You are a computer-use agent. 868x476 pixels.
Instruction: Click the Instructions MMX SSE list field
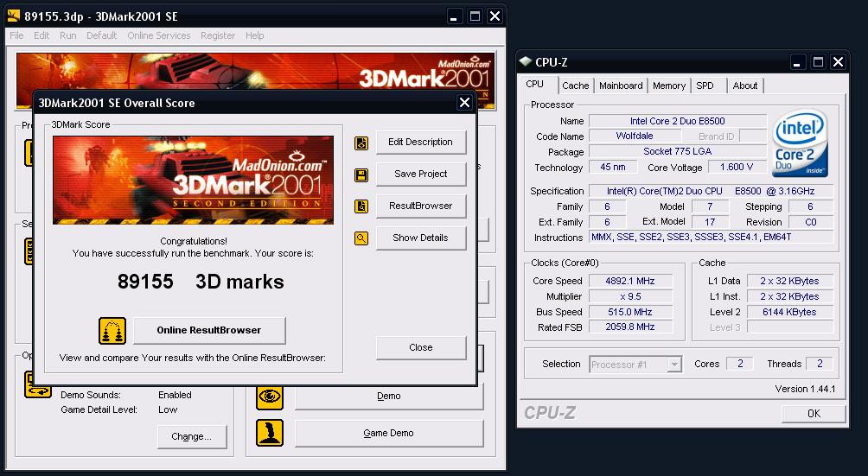click(x=711, y=238)
